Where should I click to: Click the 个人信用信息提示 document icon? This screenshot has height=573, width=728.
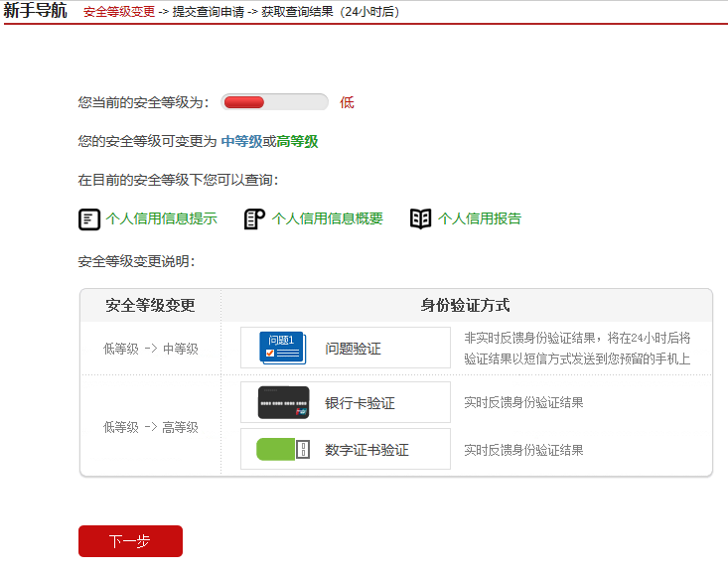(x=89, y=219)
